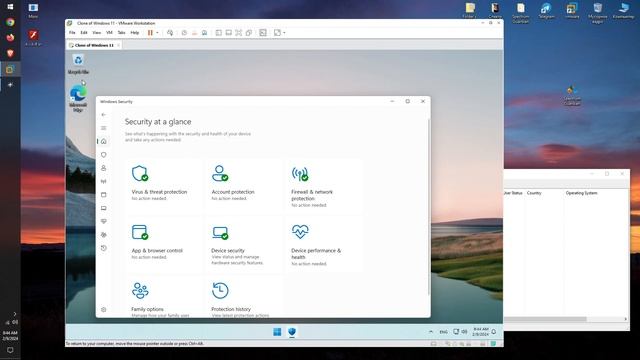Click the Windows Security vertical scrollbar
This screenshot has height=360, width=640.
pyautogui.click(x=429, y=207)
